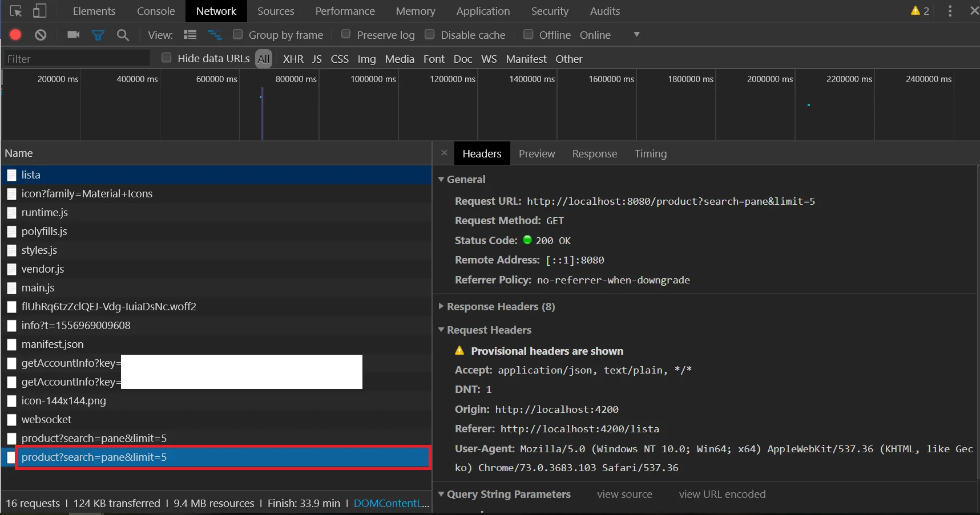Open the Audits panel
This screenshot has height=515, width=980.
click(x=605, y=11)
